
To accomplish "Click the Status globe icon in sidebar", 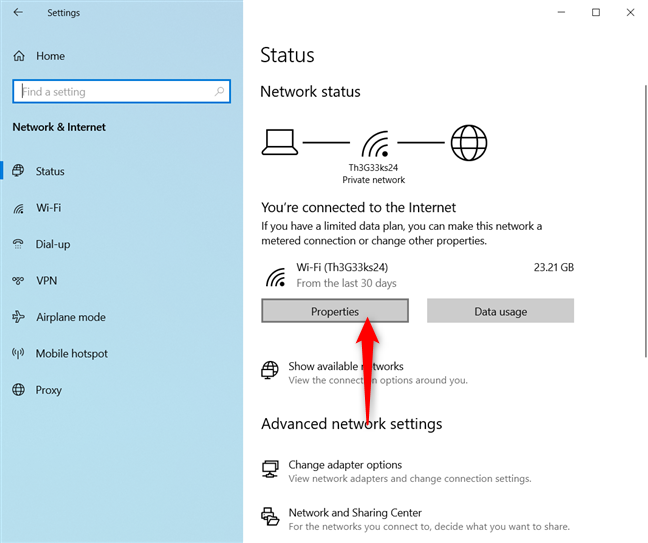I will 18,171.
